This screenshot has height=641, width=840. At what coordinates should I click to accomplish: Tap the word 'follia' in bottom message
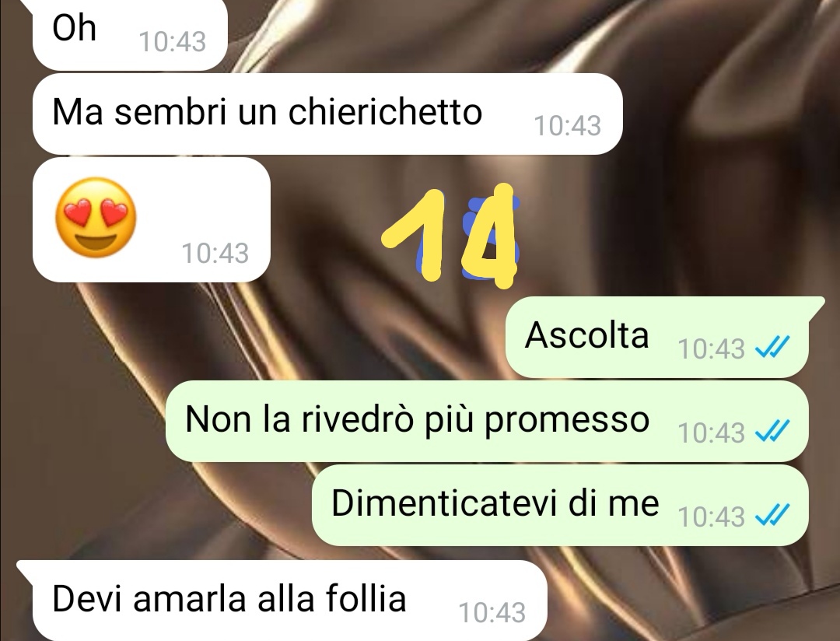pyautogui.click(x=366, y=598)
